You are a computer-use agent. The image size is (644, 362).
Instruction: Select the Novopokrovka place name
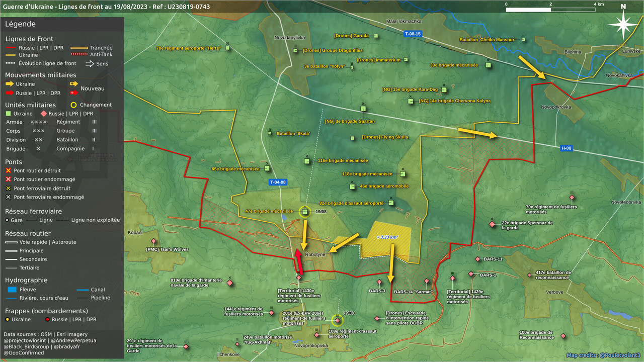coord(555,107)
